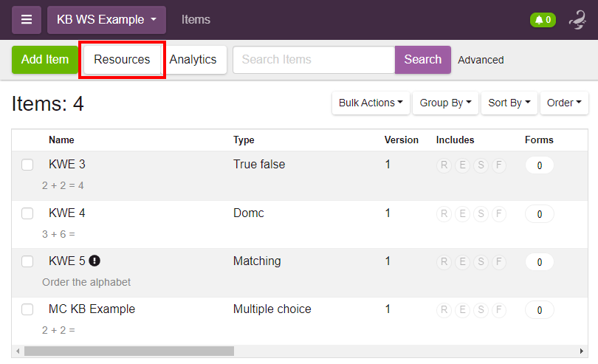Click the R include icon for KWE 5
Viewport: 598px width, 364px height.
444,262
